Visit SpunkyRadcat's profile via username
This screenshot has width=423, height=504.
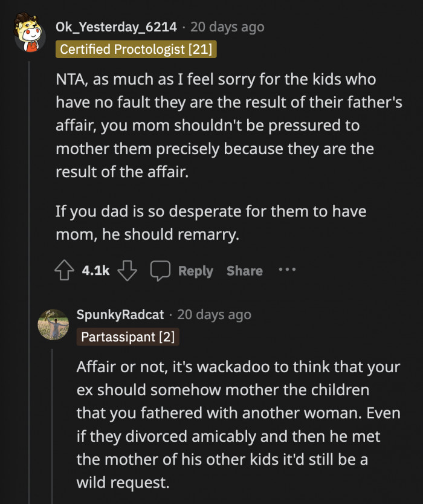coord(120,314)
